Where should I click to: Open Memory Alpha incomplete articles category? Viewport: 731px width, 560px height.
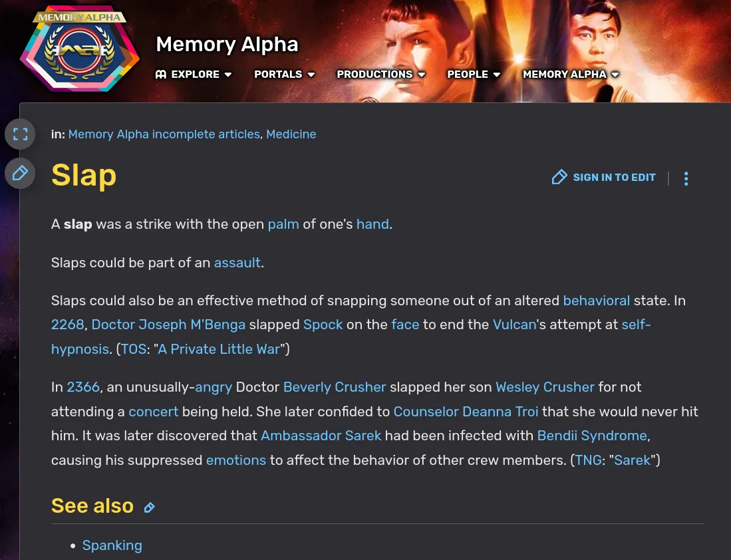[x=164, y=134]
